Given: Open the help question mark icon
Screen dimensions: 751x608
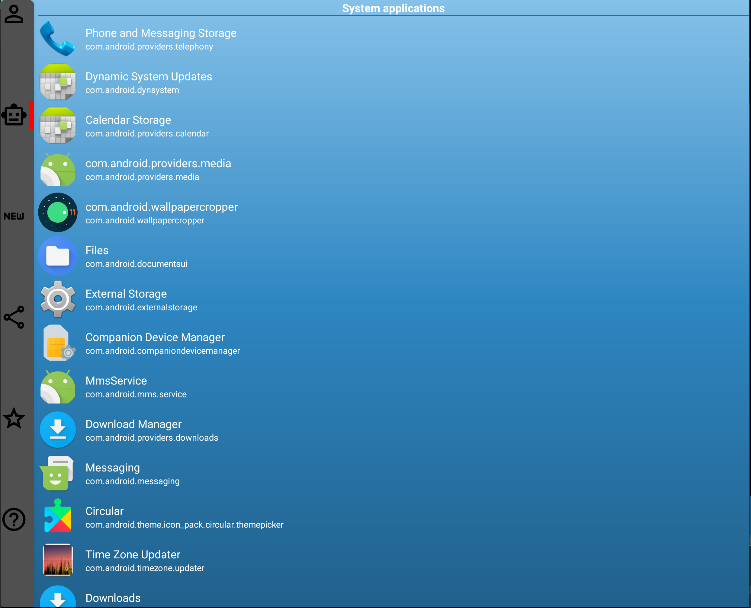Looking at the screenshot, I should tap(14, 519).
